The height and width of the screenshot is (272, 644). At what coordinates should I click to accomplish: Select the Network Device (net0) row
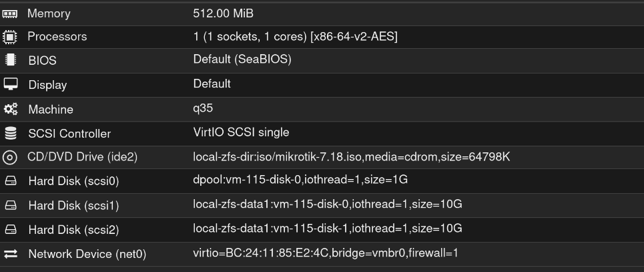322,254
